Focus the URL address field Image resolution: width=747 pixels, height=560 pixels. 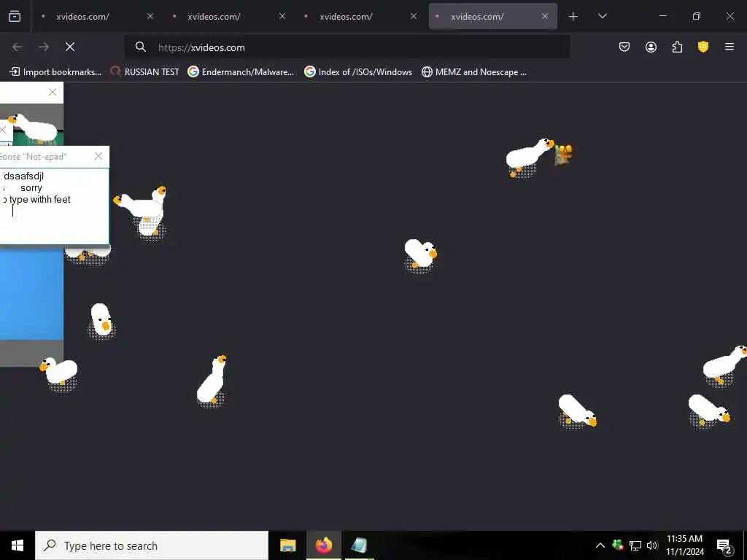(347, 47)
